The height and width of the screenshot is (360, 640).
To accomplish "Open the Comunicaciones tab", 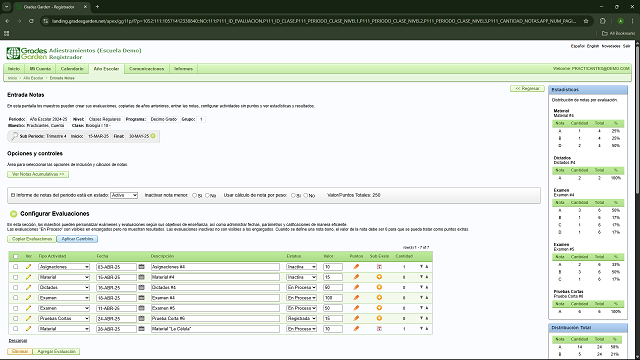I will [147, 69].
